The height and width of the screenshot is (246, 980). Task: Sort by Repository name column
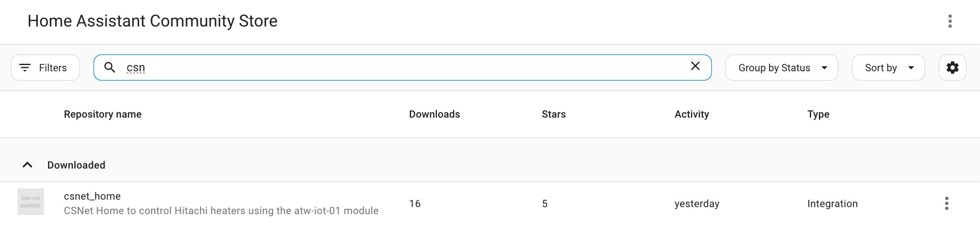[x=102, y=114]
